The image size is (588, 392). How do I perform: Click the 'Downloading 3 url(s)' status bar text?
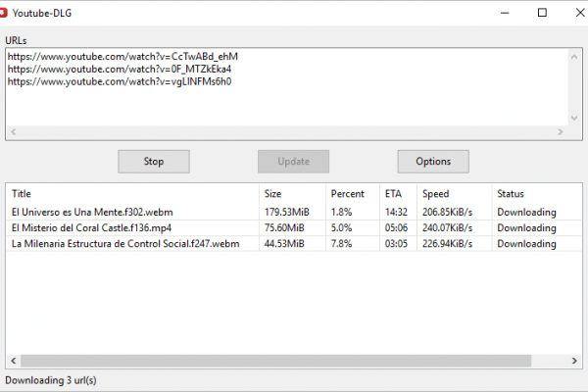[51, 380]
